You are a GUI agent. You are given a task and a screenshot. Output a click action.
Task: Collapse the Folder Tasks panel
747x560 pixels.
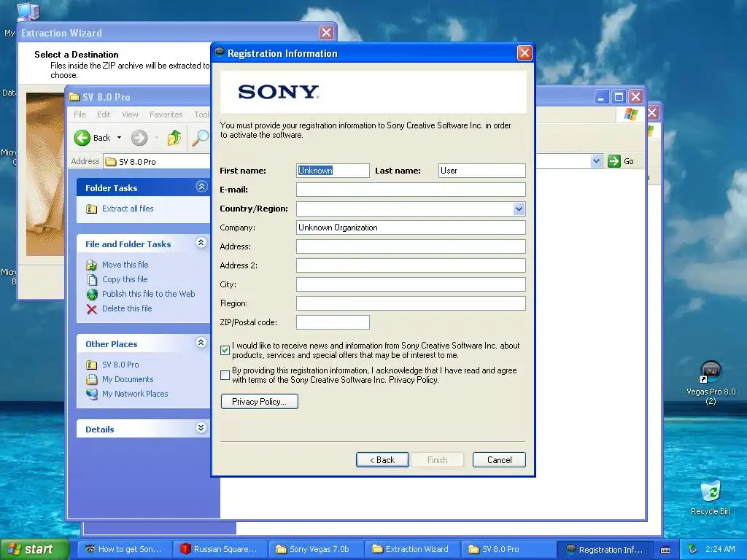[x=201, y=187]
